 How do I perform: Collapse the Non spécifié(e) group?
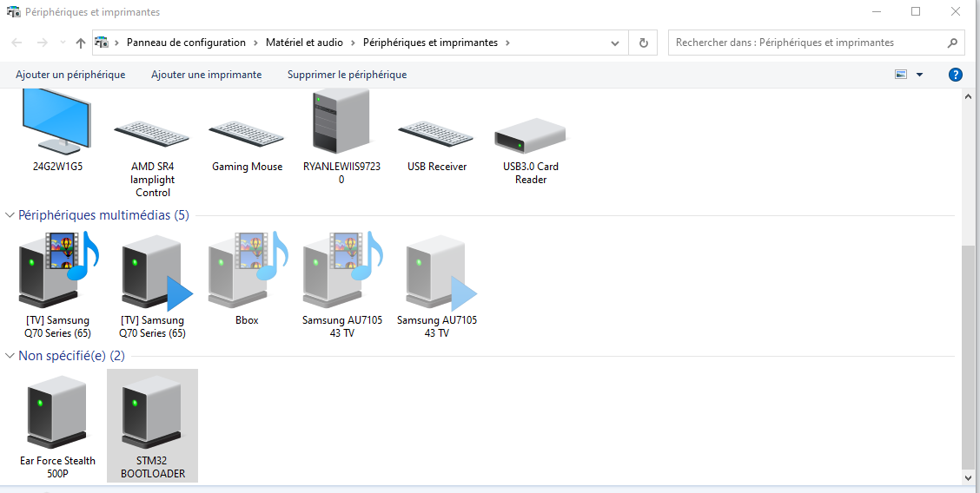(x=10, y=356)
